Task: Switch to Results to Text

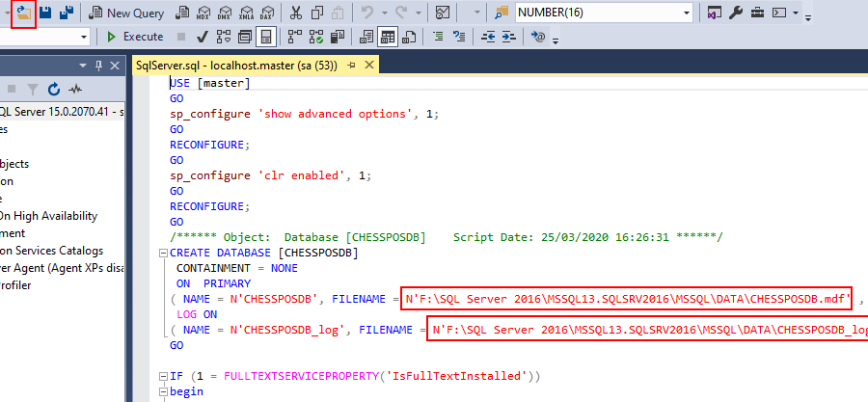Action: (366, 37)
